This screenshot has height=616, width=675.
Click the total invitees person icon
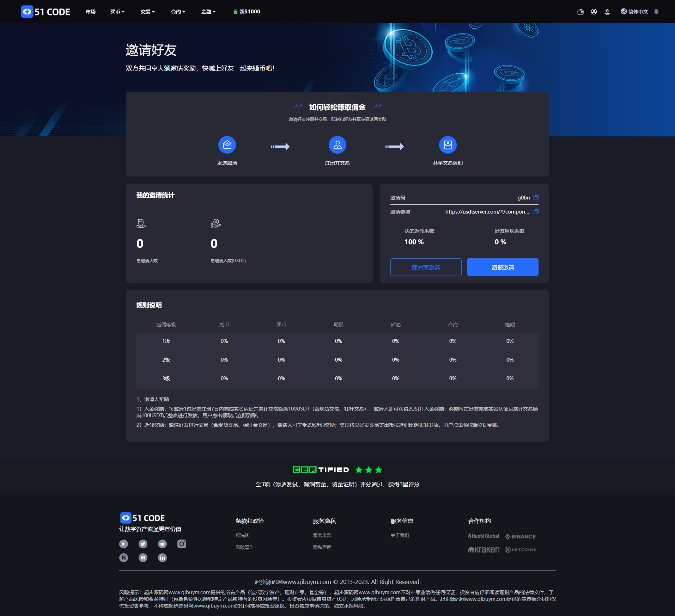point(141,223)
